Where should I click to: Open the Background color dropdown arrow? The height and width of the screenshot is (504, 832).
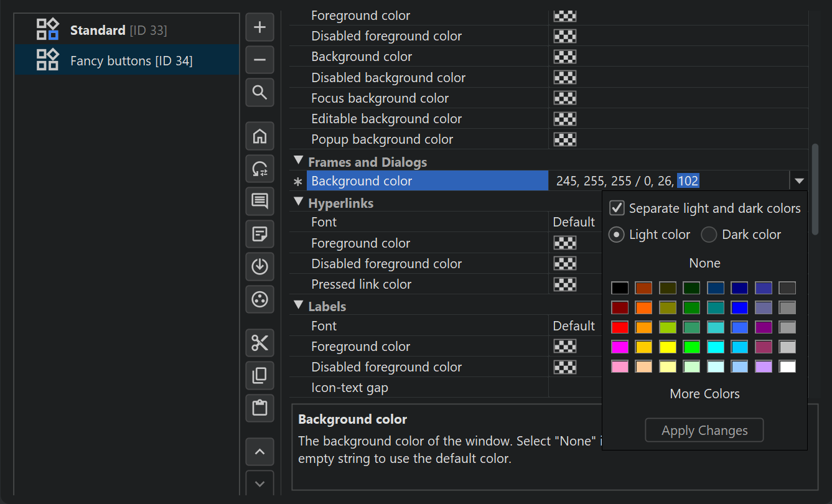(799, 181)
